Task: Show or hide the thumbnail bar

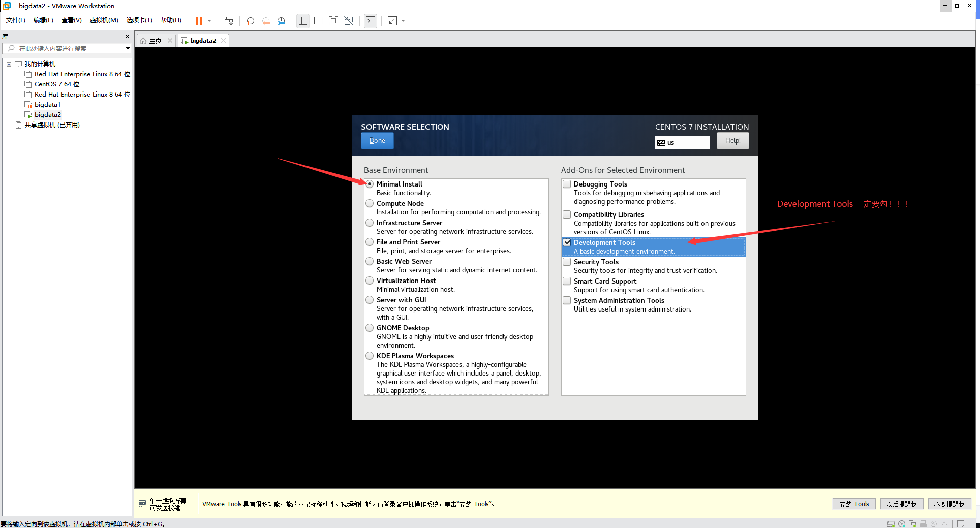Action: 318,21
